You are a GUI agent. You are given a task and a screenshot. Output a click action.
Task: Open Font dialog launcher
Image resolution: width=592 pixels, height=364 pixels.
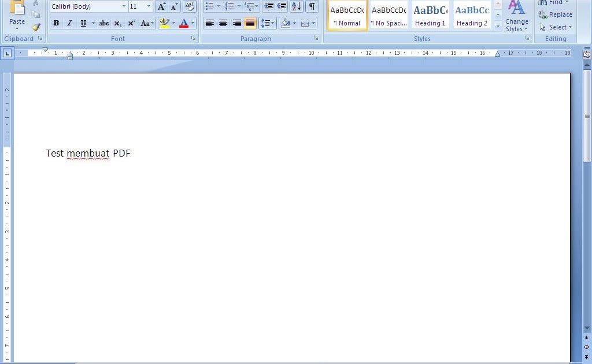pos(193,38)
